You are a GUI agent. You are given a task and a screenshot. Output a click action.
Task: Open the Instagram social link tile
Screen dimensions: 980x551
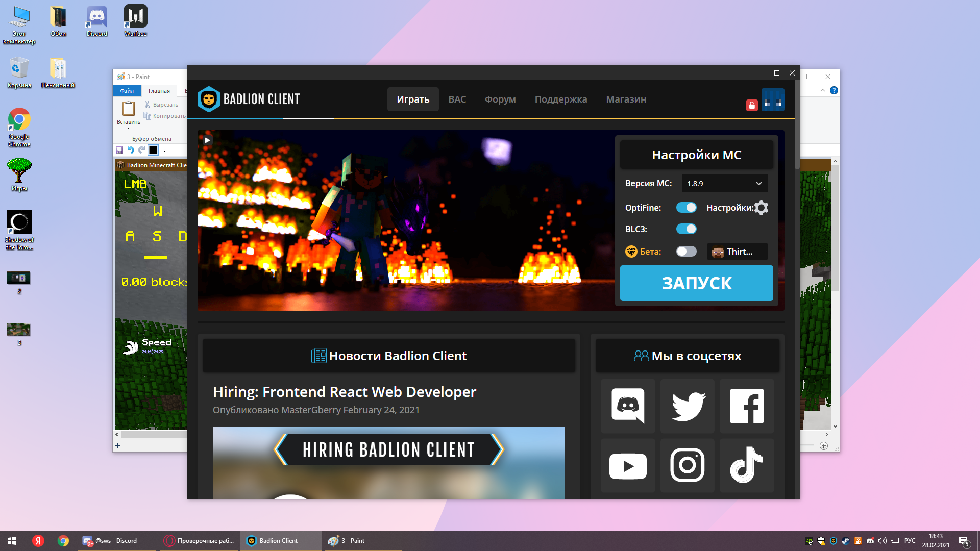pos(688,466)
